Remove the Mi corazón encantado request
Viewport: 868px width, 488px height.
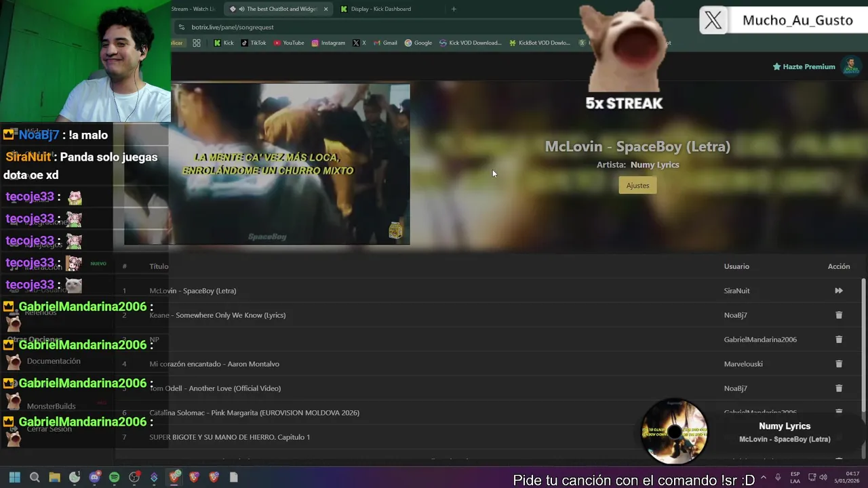coord(839,364)
